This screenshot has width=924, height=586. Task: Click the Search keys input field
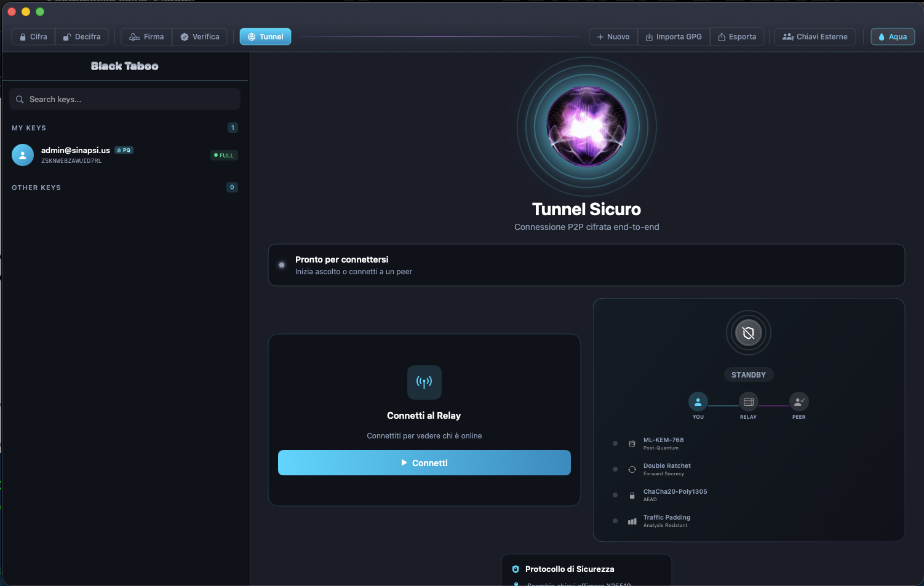125,99
